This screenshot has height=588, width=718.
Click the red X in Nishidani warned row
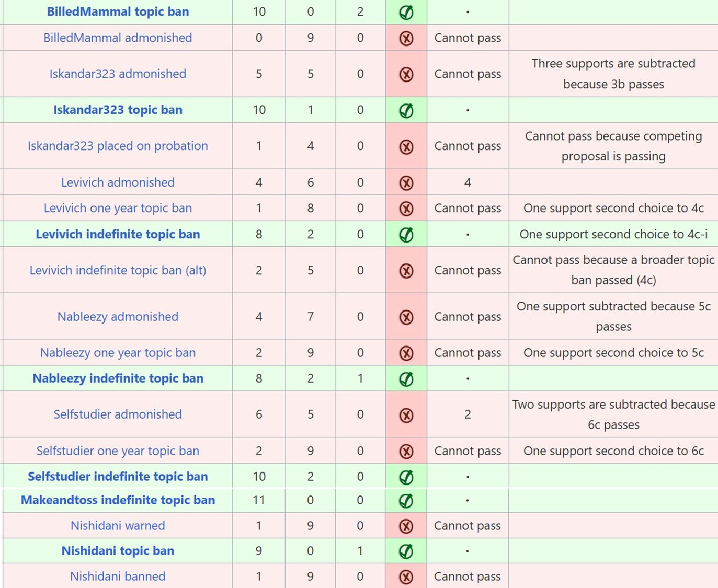point(406,526)
